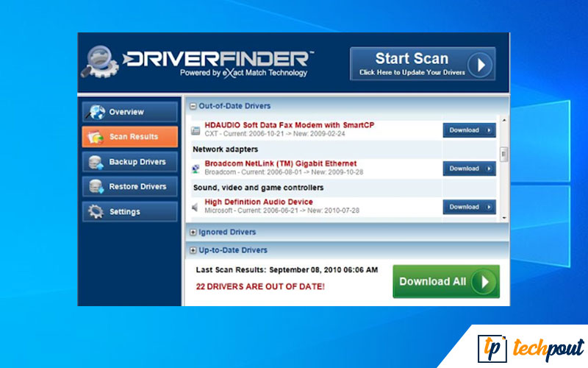This screenshot has width=588, height=368.
Task: Select the HDAUDIO Soft Data Fax Modem name
Action: pos(289,125)
